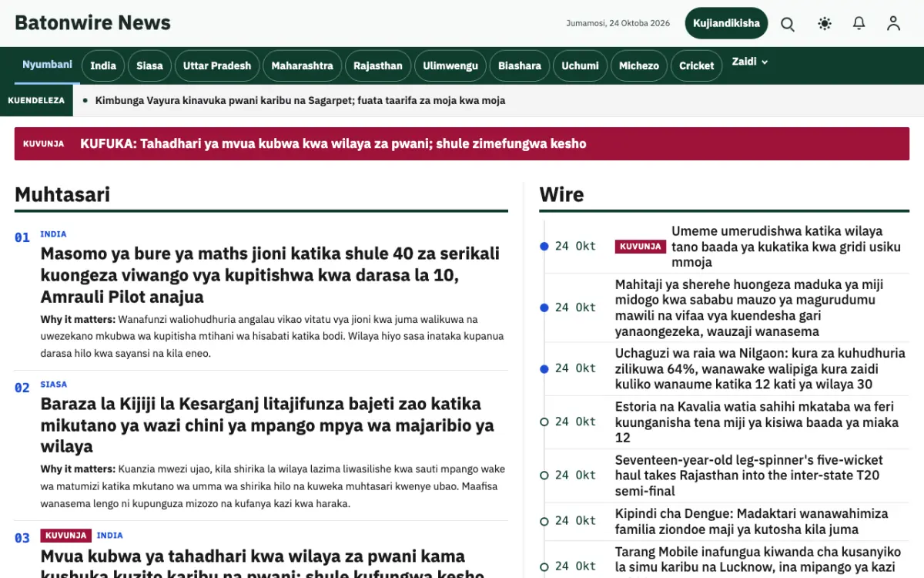This screenshot has width=924, height=578.
Task: Open the KUFUKA breaking rain alert banner
Action: [462, 143]
